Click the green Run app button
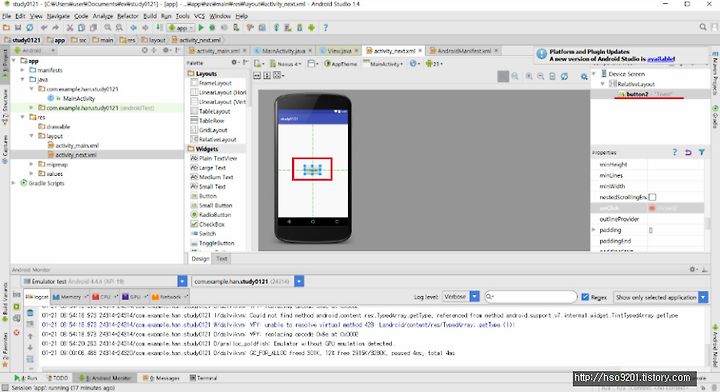Screen dimensions: 720x392 point(201,28)
